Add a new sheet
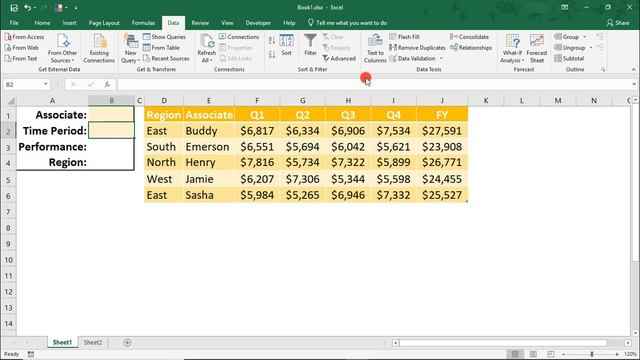Screen dimensions: 640x360 pos(127,342)
